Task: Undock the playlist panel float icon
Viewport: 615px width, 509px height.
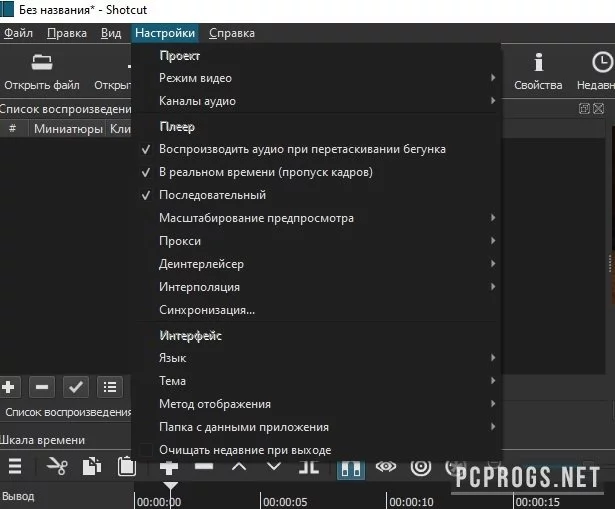Action: 584,108
